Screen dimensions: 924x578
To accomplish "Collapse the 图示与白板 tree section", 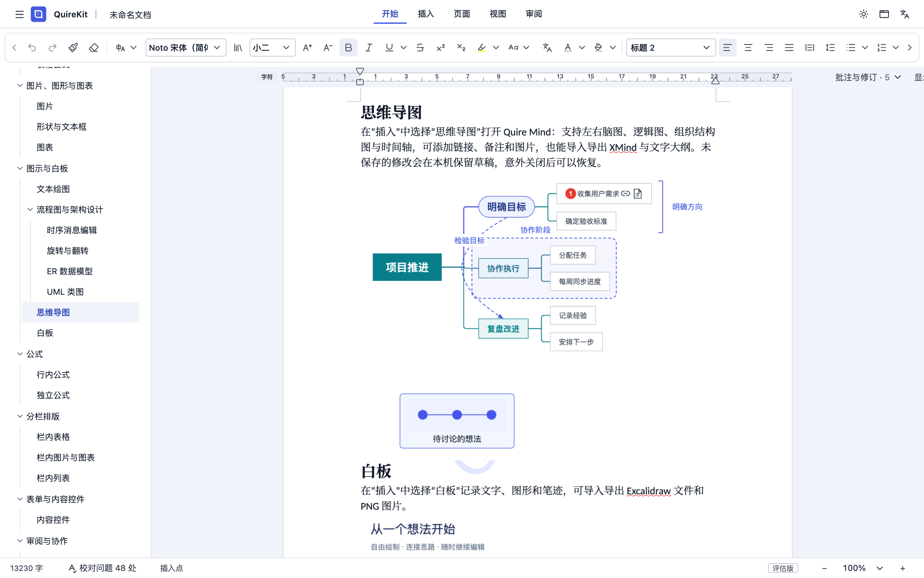I will click(20, 168).
